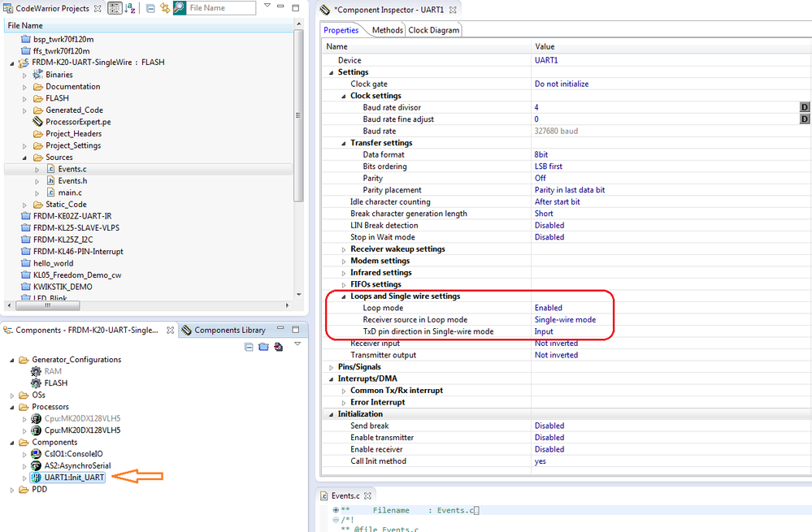Expand Common Tx/Rx interrupt
This screenshot has height=532, width=812.
coord(343,391)
